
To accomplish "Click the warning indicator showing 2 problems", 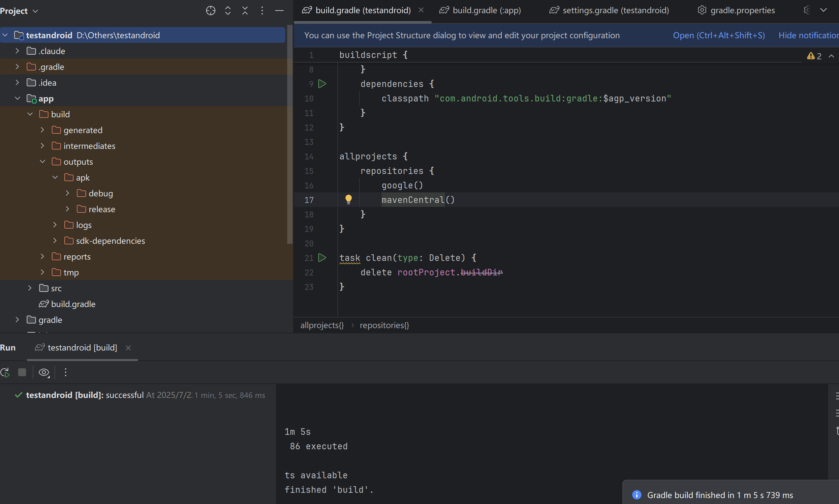I will pos(814,56).
